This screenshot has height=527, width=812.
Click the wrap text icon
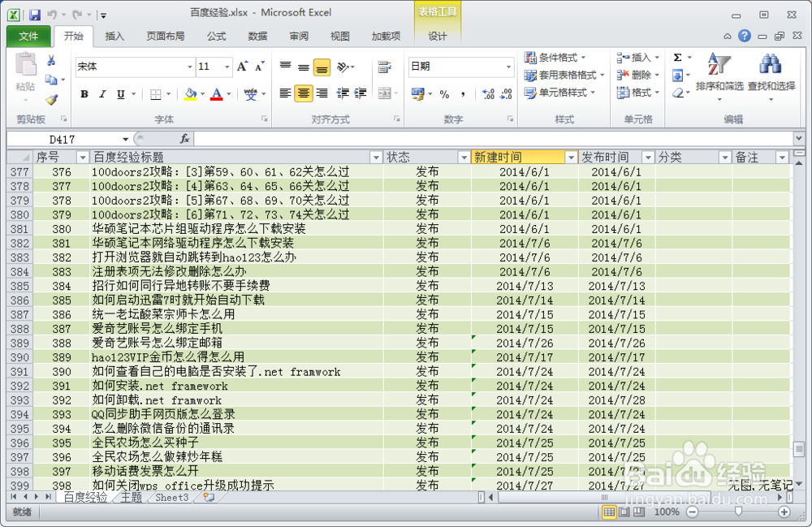pyautogui.click(x=384, y=67)
